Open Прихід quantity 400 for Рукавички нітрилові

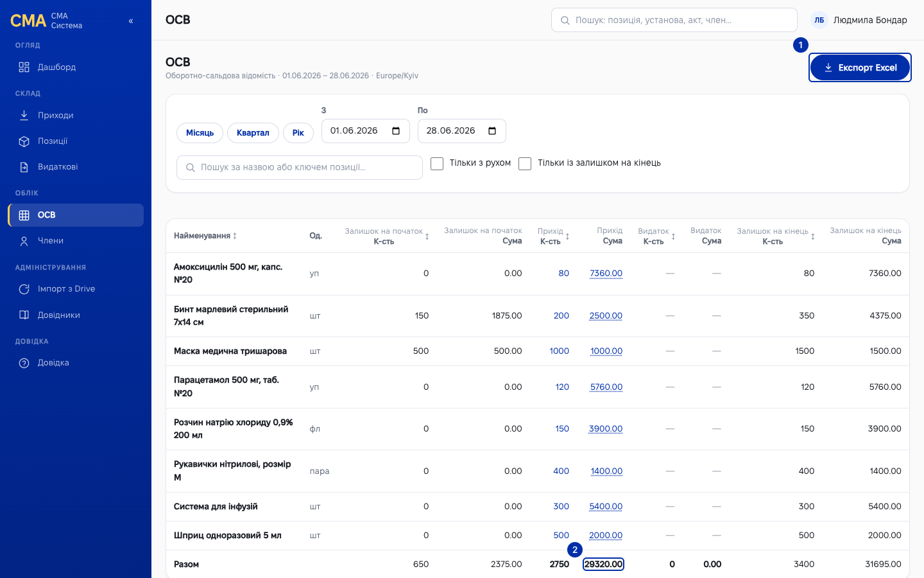[561, 471]
